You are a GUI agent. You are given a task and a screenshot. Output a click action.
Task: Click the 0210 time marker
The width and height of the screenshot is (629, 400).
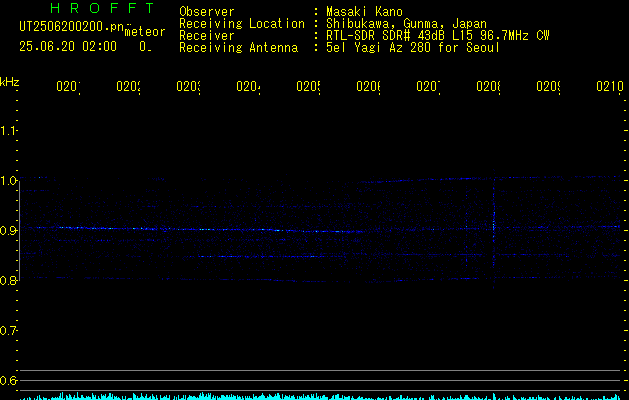point(610,86)
